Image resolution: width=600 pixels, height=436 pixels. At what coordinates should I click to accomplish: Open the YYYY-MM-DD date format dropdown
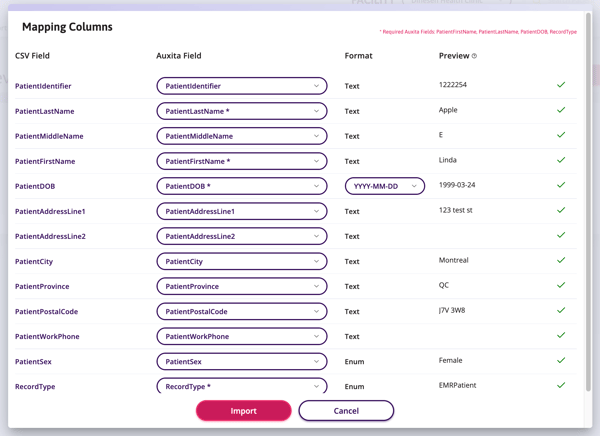point(385,186)
